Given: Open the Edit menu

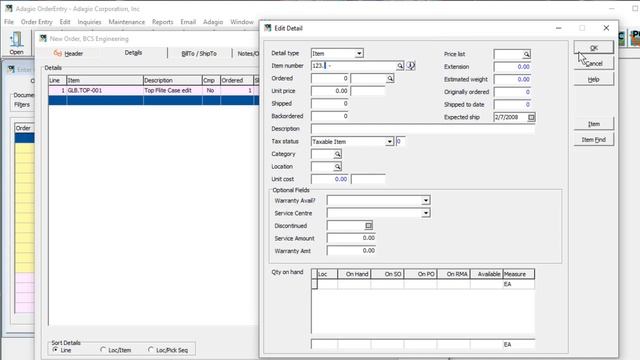Looking at the screenshot, I should (65, 22).
